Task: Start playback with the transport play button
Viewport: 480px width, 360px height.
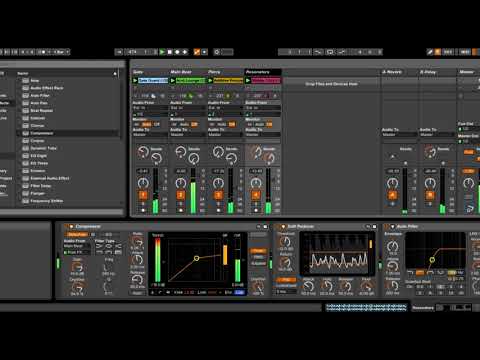Action: click(162, 52)
